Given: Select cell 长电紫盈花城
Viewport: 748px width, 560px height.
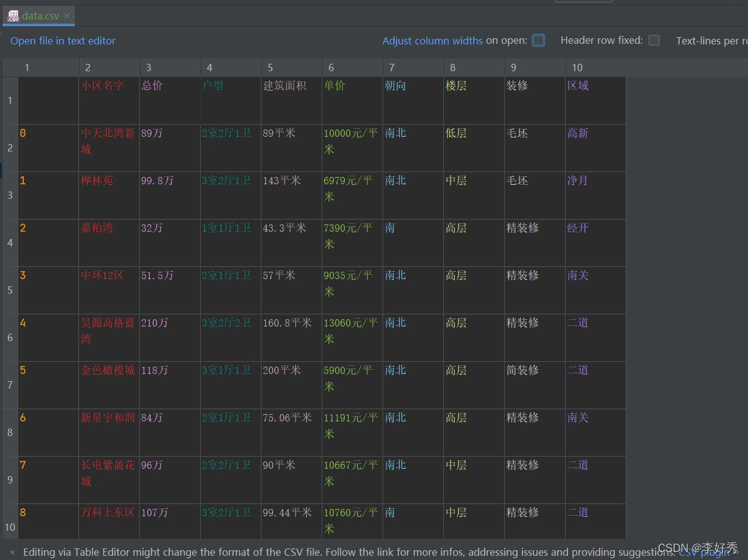Looking at the screenshot, I should 109,480.
